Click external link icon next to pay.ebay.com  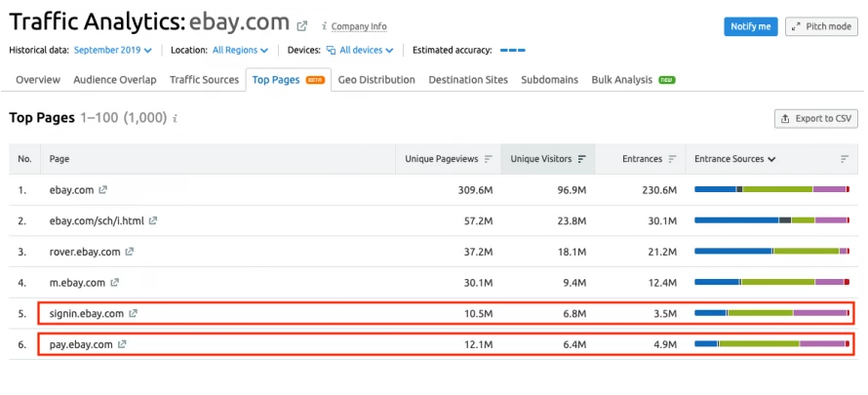(123, 345)
